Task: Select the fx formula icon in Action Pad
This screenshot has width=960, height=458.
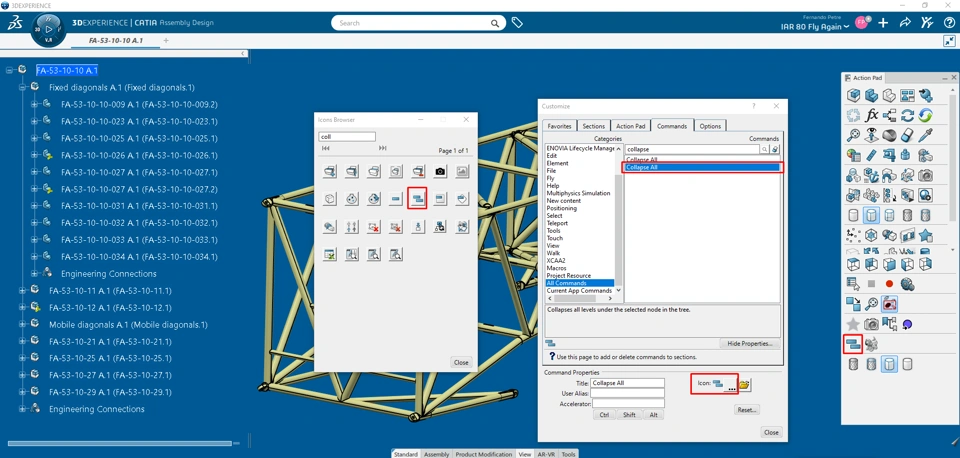Action: (x=871, y=115)
